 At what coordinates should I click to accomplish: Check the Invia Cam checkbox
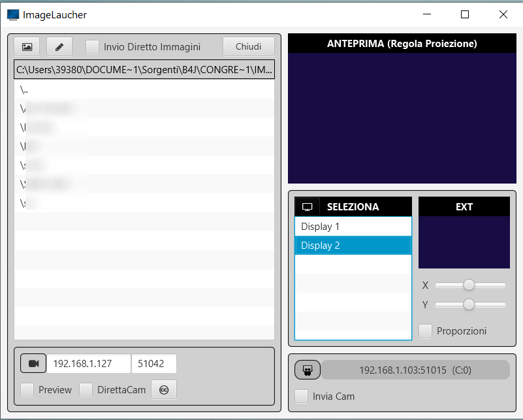(x=301, y=396)
